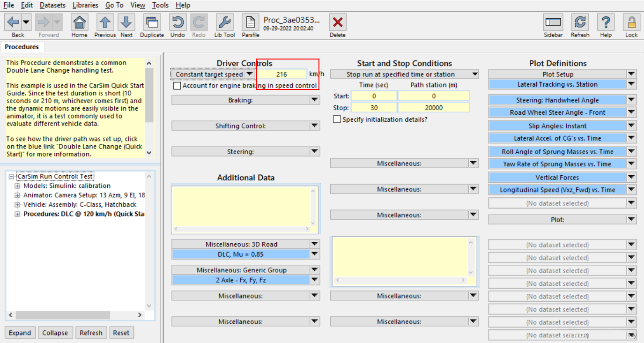644x343 pixels.
Task: Click the red Delete icon
Action: [x=337, y=22]
